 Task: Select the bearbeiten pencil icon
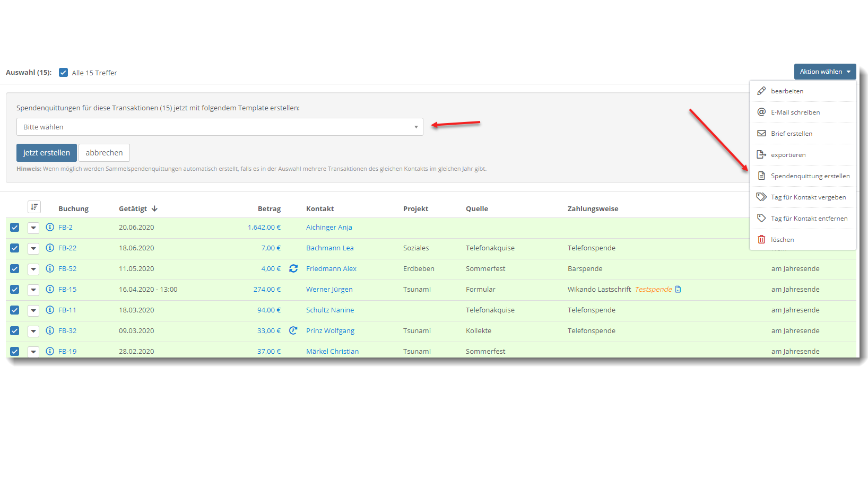[762, 91]
